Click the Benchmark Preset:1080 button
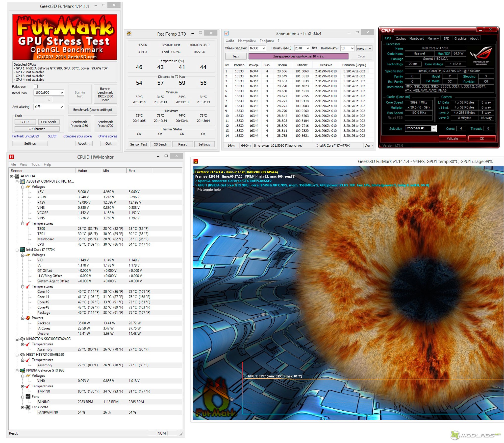Image resolution: width=504 pixels, height=443 pixels. [79, 124]
